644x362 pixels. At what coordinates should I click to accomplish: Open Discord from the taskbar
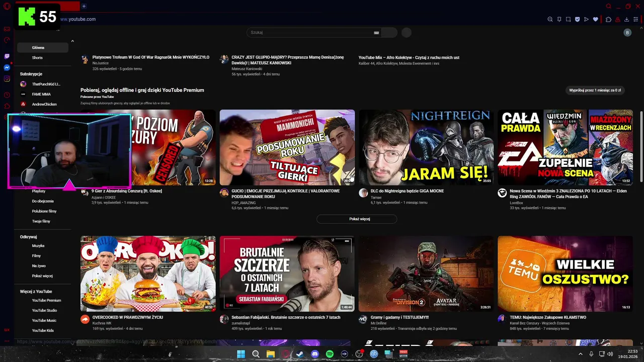(x=315, y=354)
